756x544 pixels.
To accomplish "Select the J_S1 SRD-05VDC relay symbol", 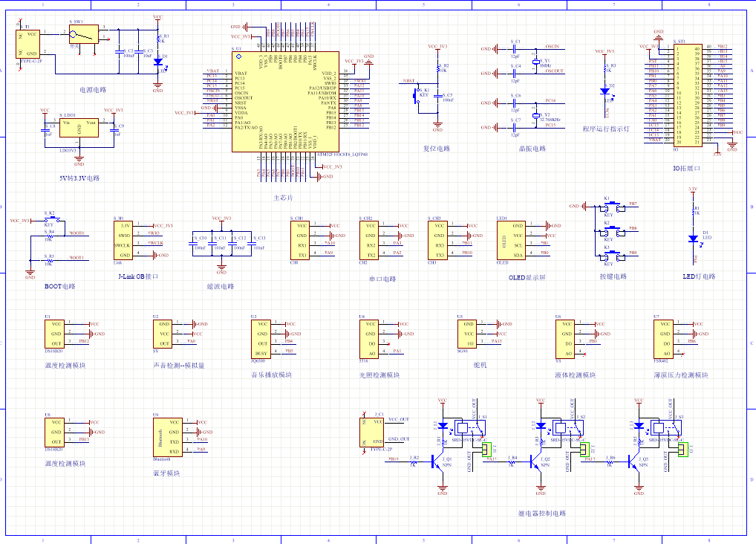I will point(471,427).
